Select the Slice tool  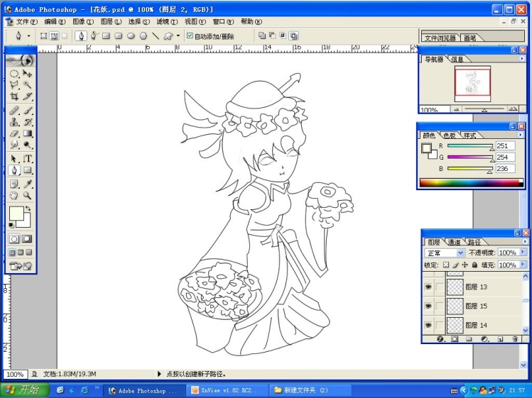click(28, 96)
